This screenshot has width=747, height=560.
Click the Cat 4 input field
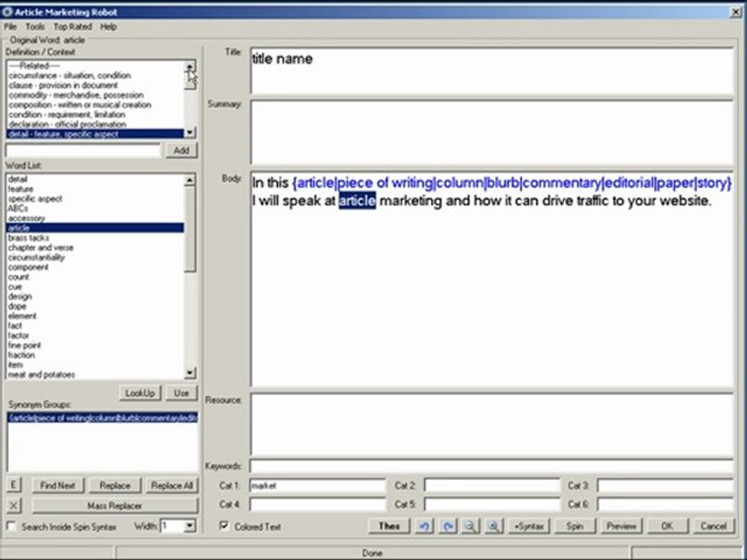pyautogui.click(x=317, y=504)
